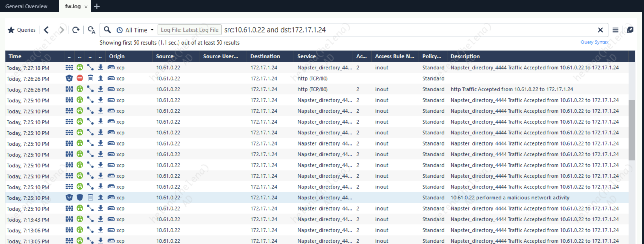This screenshot has height=244, width=644.
Task: Click the Queries star icon
Action: [x=11, y=30]
